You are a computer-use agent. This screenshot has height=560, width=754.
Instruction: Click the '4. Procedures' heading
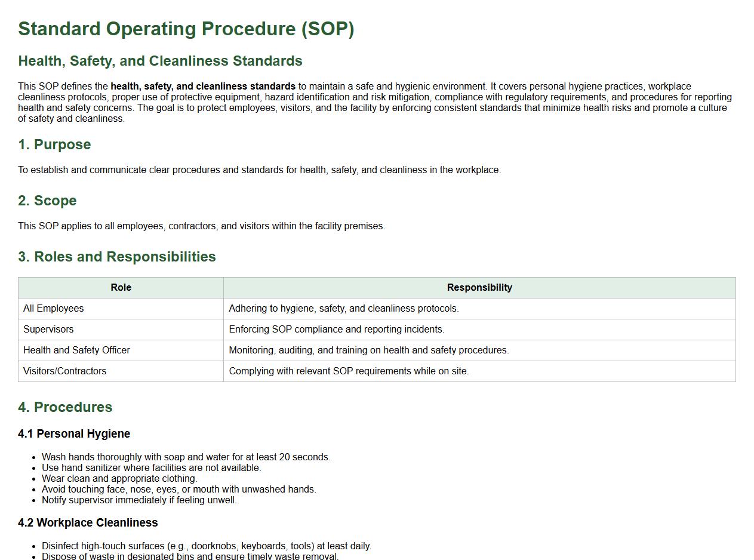(x=65, y=407)
